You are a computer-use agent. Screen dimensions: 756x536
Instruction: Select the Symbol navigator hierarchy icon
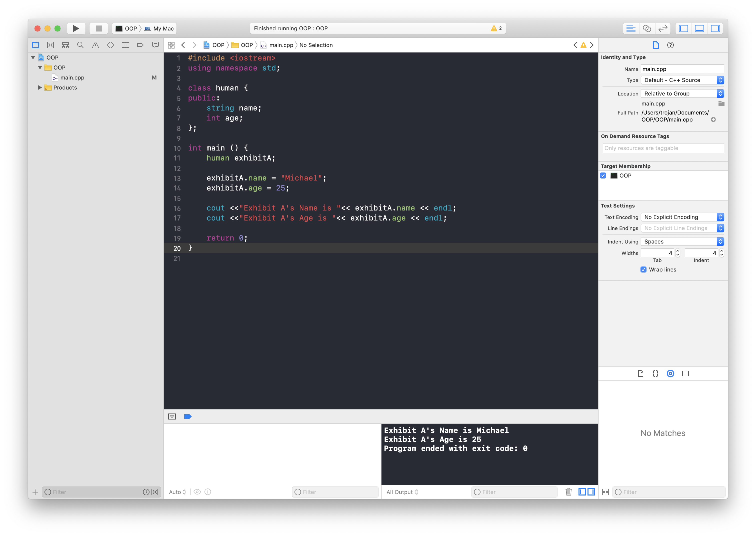click(x=65, y=45)
